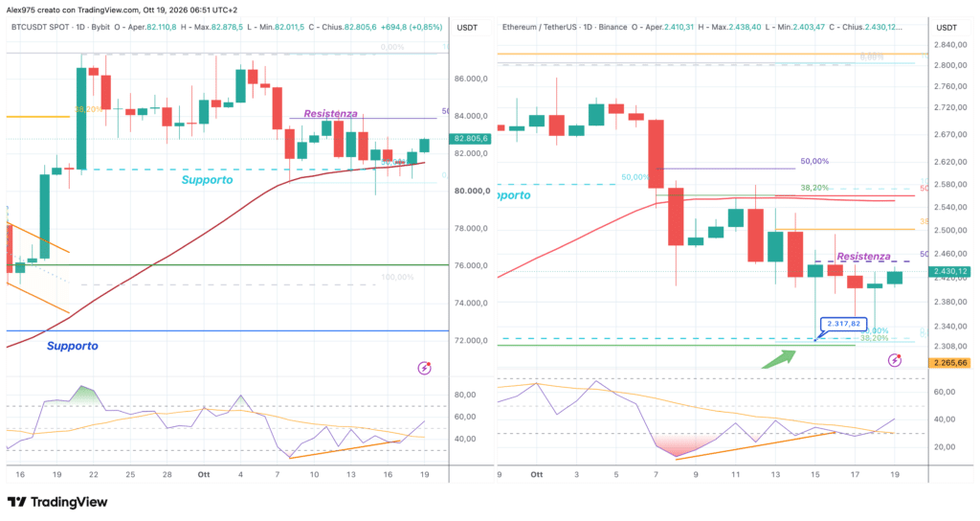This screenshot has height=521, width=980.
Task: Click the orange 38,20% label in the BTC chart
Action: pyautogui.click(x=88, y=109)
